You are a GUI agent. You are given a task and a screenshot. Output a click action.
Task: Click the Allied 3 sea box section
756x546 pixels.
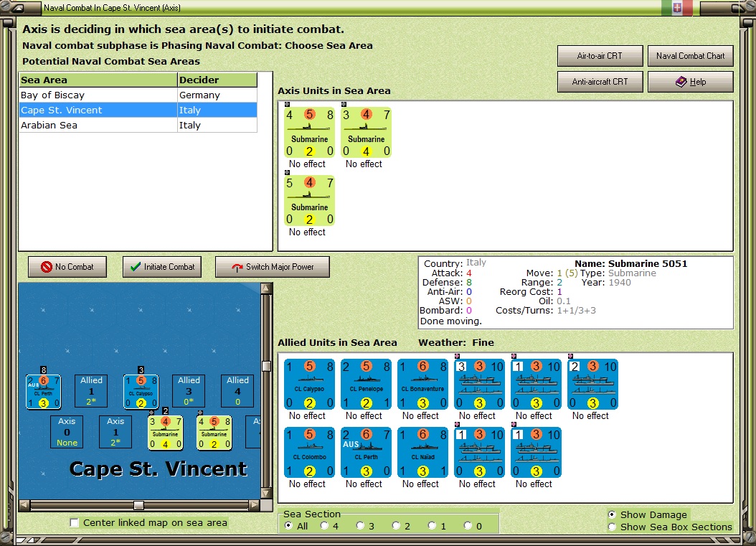(x=189, y=391)
